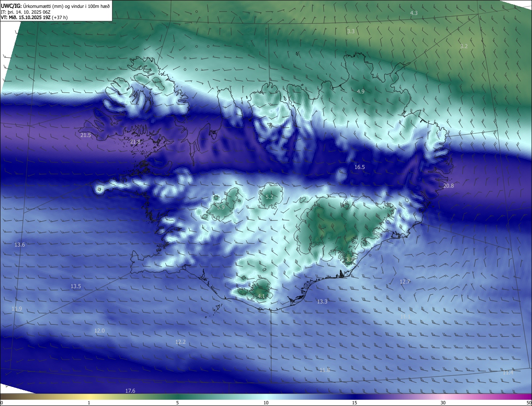This screenshot has height=406, width=532.
Task: Click the colorbar tick label 10
Action: [x=266, y=403]
